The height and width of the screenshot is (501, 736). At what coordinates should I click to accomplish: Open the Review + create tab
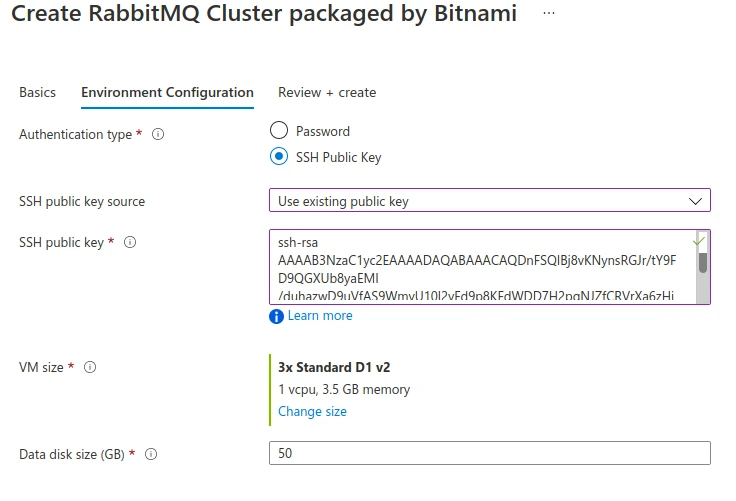coord(327,92)
